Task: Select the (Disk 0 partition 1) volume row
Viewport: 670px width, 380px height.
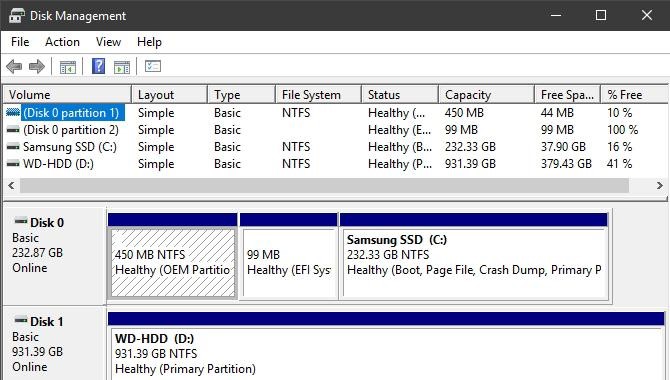Action: click(335, 113)
